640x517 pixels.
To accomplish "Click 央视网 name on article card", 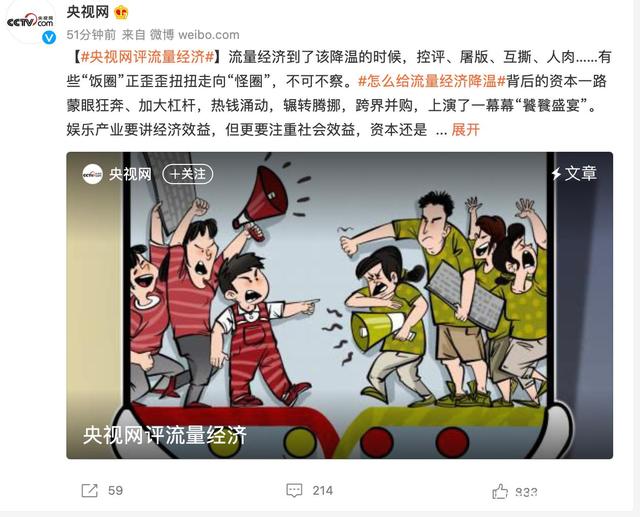I will pos(130,174).
